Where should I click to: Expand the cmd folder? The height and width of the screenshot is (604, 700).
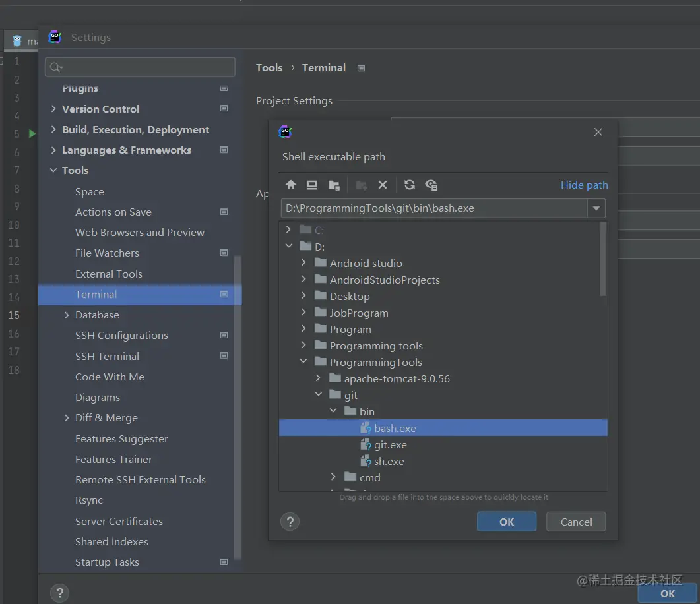coord(333,477)
